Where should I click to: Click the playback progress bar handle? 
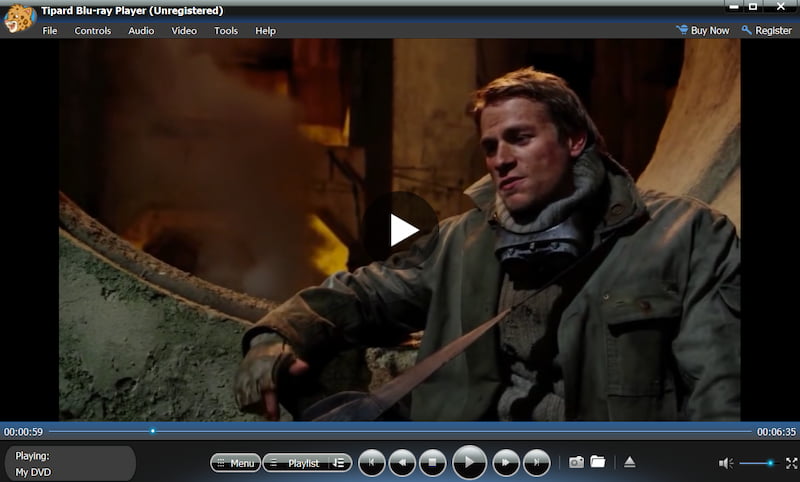153,431
